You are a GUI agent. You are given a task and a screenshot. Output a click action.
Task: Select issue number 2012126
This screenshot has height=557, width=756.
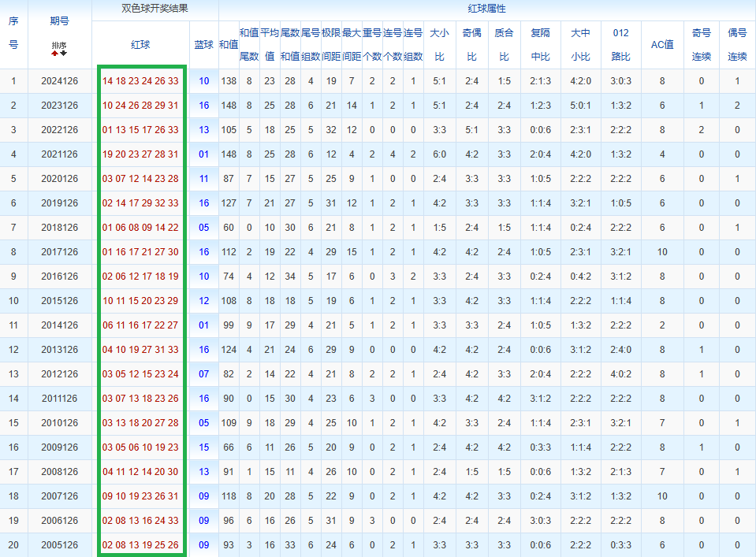tap(59, 374)
